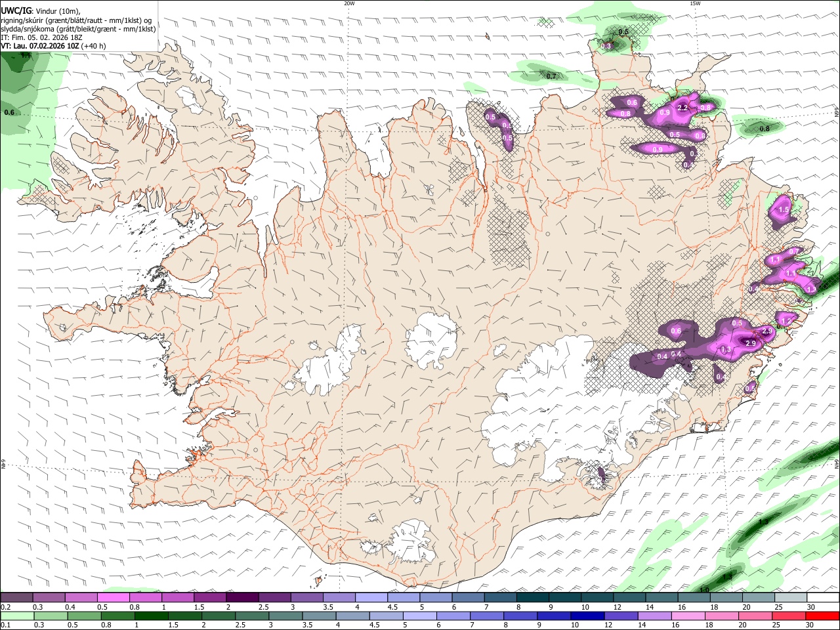
Task: Click the white swatch at the snow scale's end
Action: point(823,598)
